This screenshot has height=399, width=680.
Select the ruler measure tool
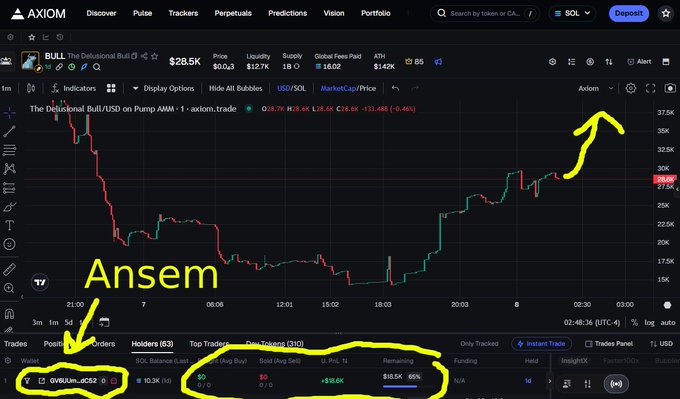(x=10, y=270)
